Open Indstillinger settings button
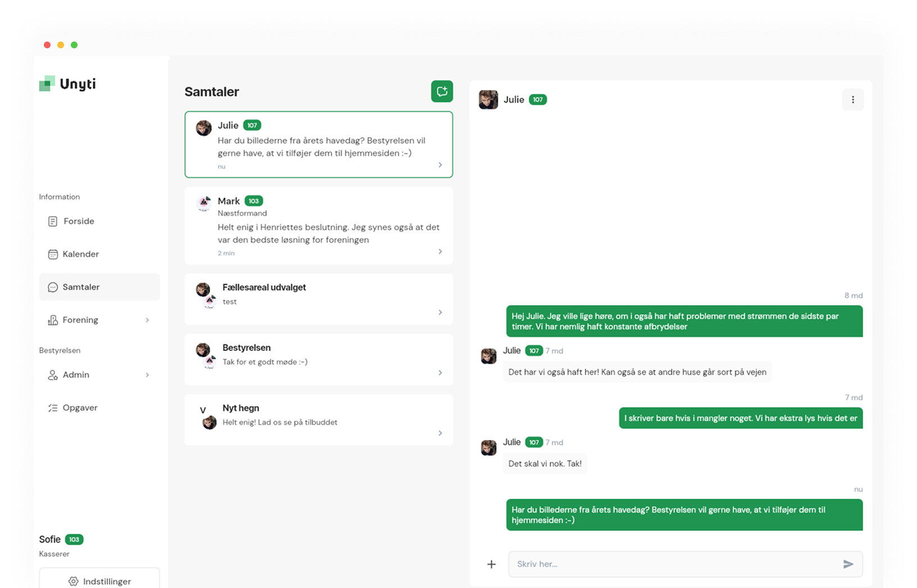 point(99,581)
